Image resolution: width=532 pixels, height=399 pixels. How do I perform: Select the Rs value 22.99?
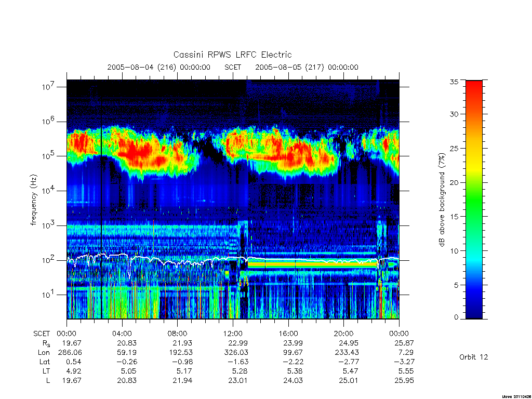[238, 343]
